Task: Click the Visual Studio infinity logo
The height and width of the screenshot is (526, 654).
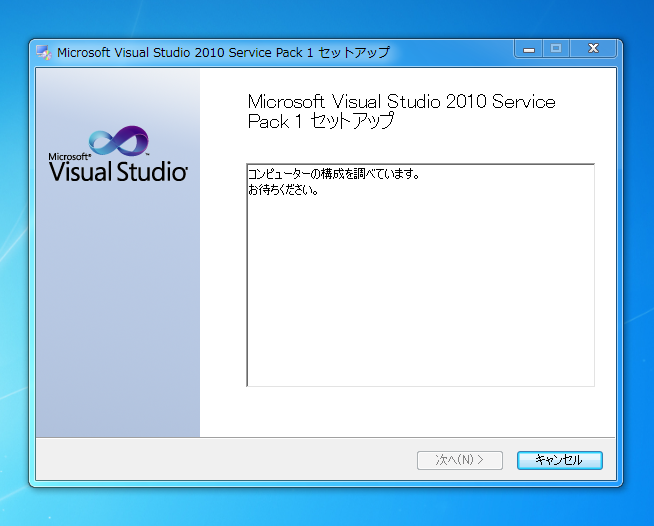Action: click(x=119, y=140)
